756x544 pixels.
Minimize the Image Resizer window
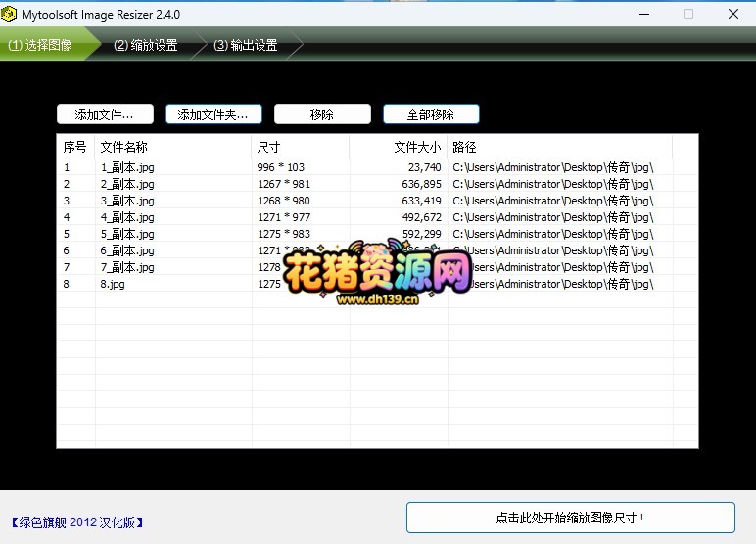[x=644, y=14]
